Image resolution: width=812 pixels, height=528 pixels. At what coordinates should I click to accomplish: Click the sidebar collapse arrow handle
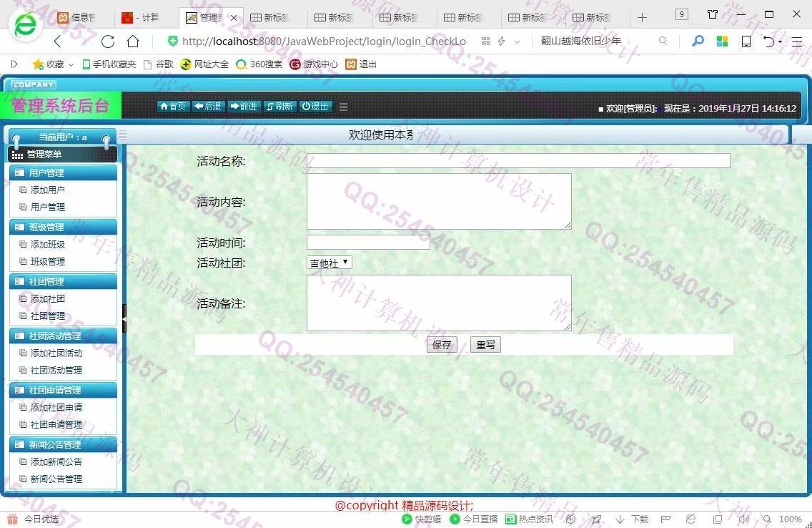click(124, 318)
